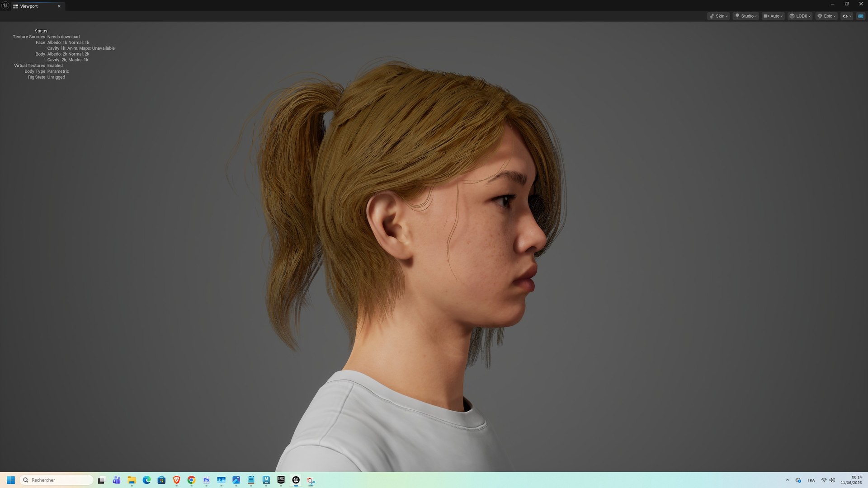Screen dimensions: 868x488
Task: Open the Auto camera framing dropdown
Action: point(773,16)
